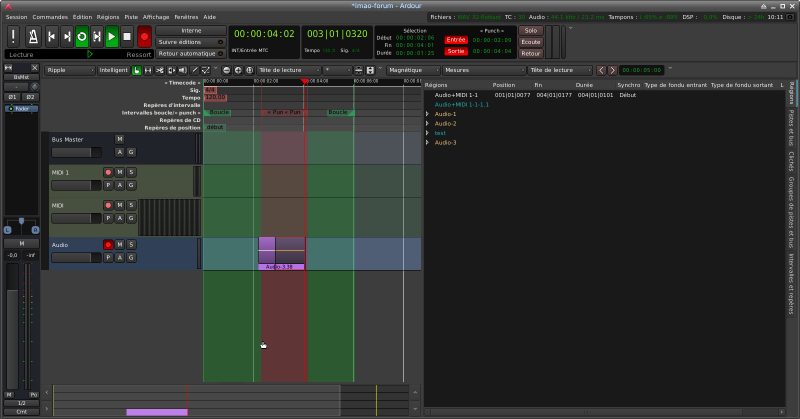Enable the global record button
The width and height of the screenshot is (800, 419).
coord(144,36)
